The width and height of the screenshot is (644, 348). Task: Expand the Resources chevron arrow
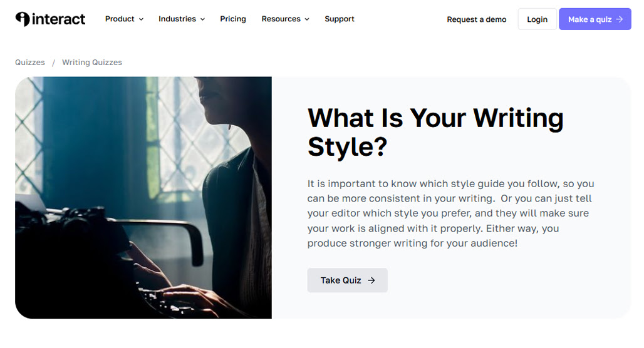(x=307, y=19)
